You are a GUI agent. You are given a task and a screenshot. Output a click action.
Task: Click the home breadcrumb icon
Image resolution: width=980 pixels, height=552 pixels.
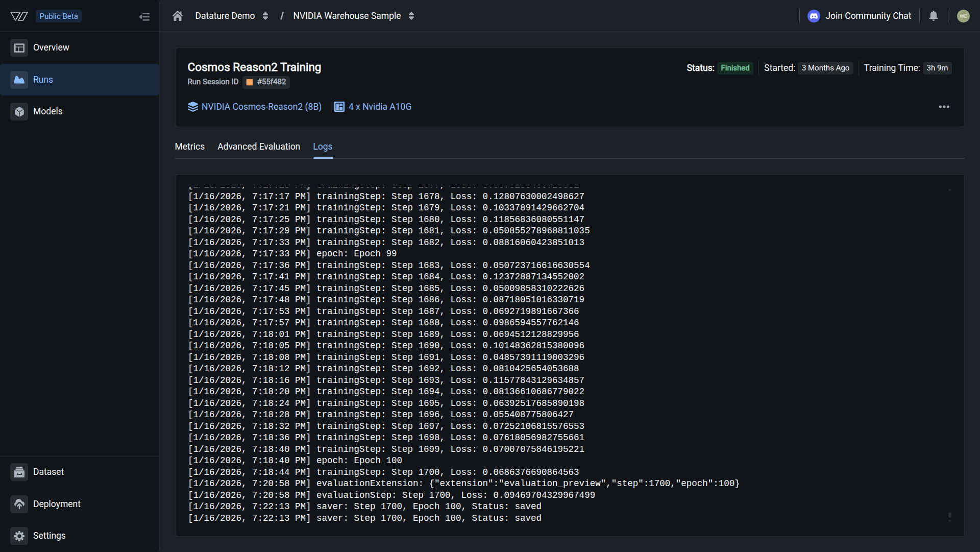pyautogui.click(x=177, y=16)
